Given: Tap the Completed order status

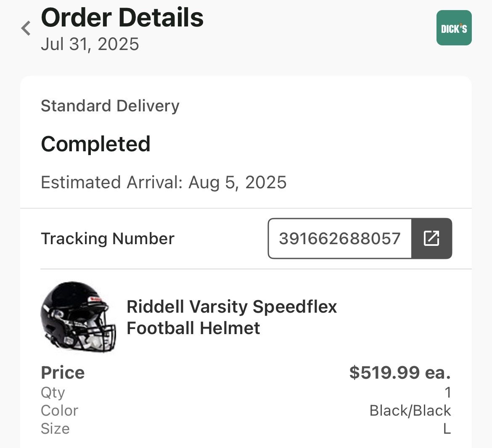Looking at the screenshot, I should [x=96, y=144].
